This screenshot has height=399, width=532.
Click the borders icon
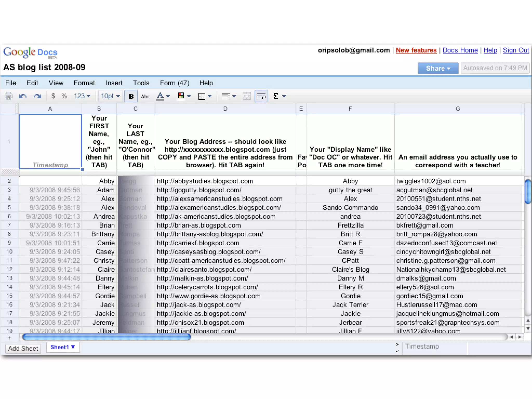click(202, 96)
